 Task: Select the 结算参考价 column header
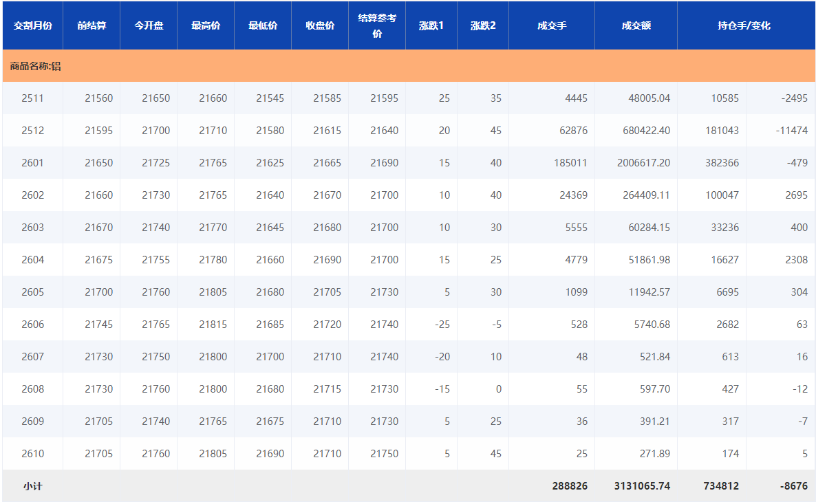(x=377, y=25)
